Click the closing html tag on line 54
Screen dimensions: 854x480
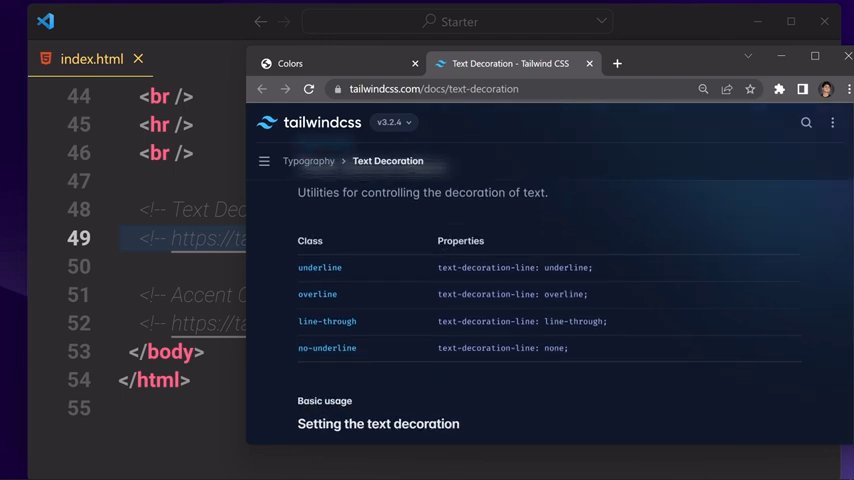(154, 380)
